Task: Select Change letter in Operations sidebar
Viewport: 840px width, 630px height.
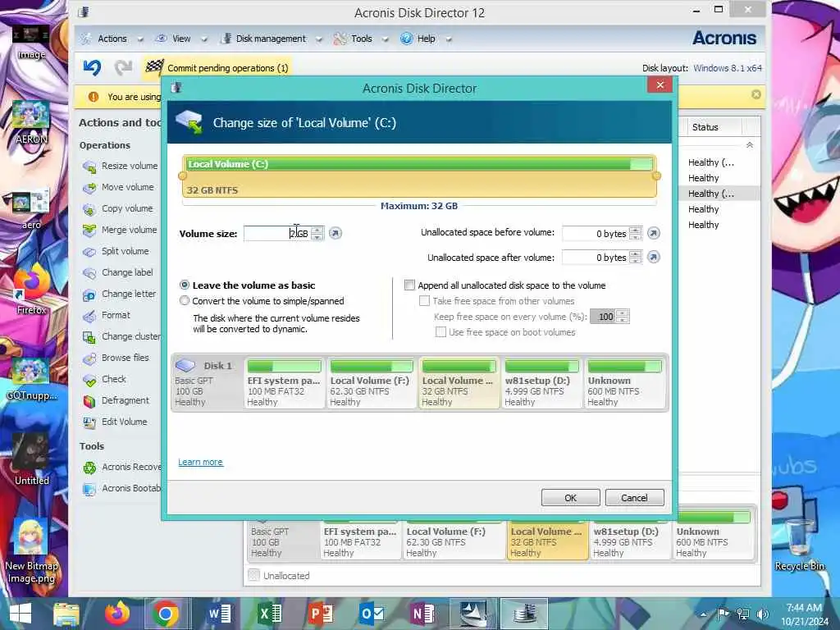Action: pyautogui.click(x=120, y=294)
